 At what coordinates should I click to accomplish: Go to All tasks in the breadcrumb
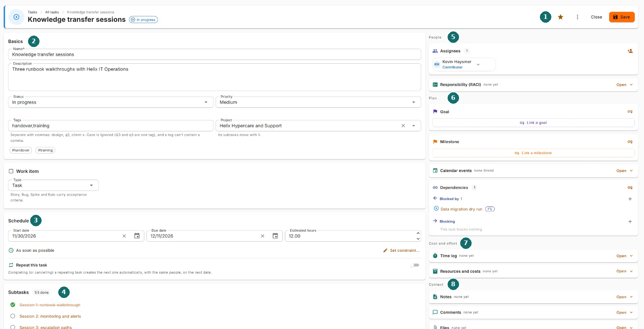pos(52,12)
